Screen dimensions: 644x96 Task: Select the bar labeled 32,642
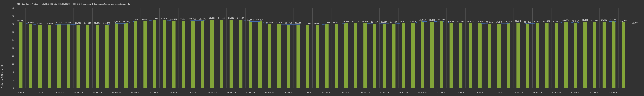pyautogui.click(x=518, y=55)
